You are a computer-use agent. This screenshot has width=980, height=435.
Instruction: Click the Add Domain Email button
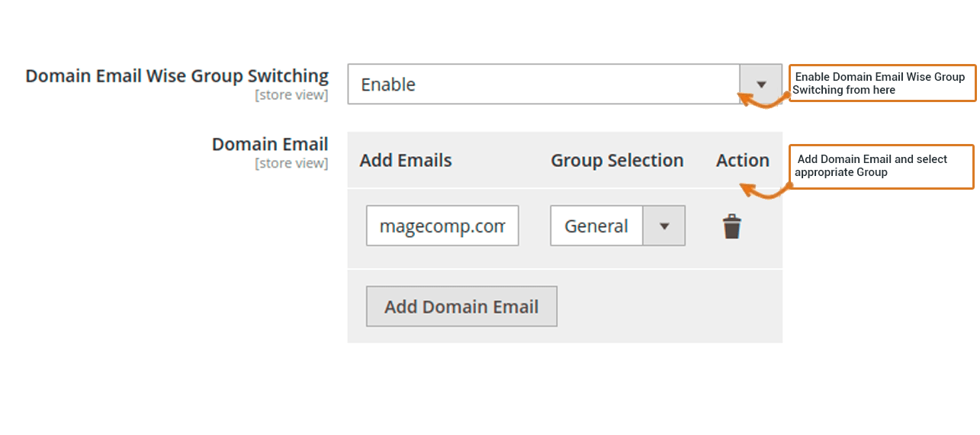click(x=461, y=306)
